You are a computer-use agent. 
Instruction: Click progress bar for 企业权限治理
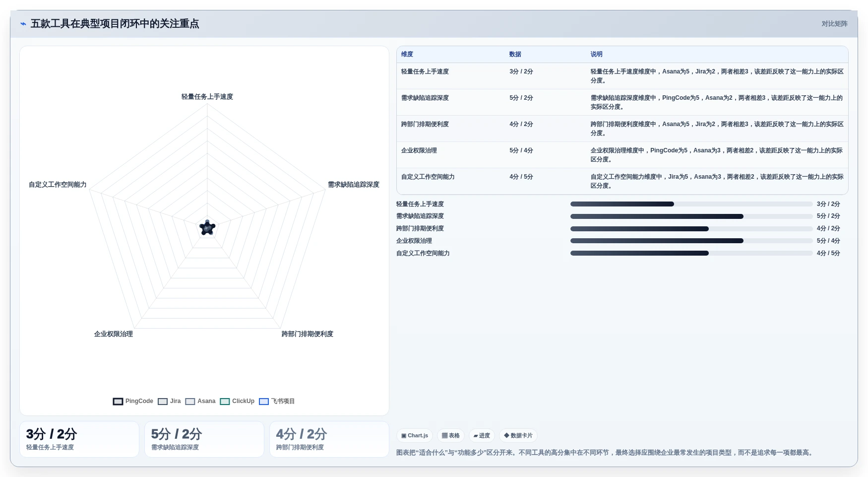click(x=691, y=241)
